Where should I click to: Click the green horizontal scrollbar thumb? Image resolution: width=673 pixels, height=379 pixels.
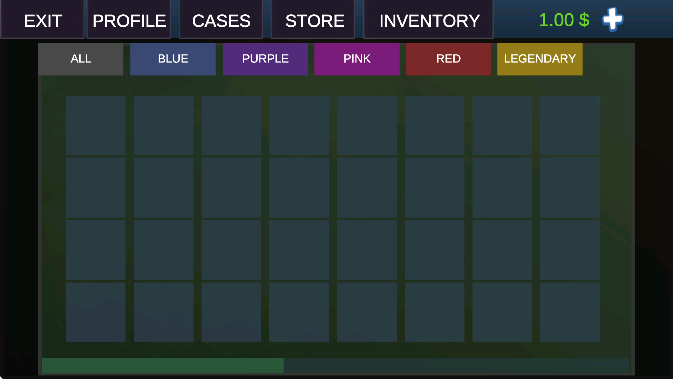point(163,366)
